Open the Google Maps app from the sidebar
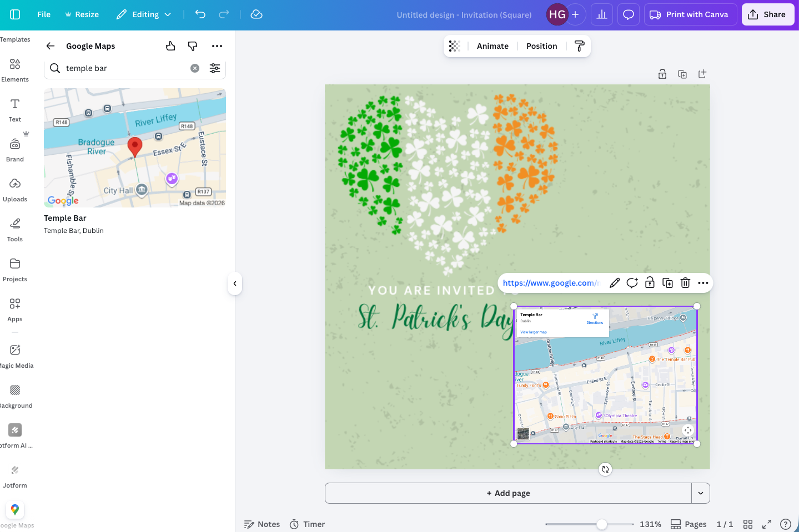 tap(14, 509)
